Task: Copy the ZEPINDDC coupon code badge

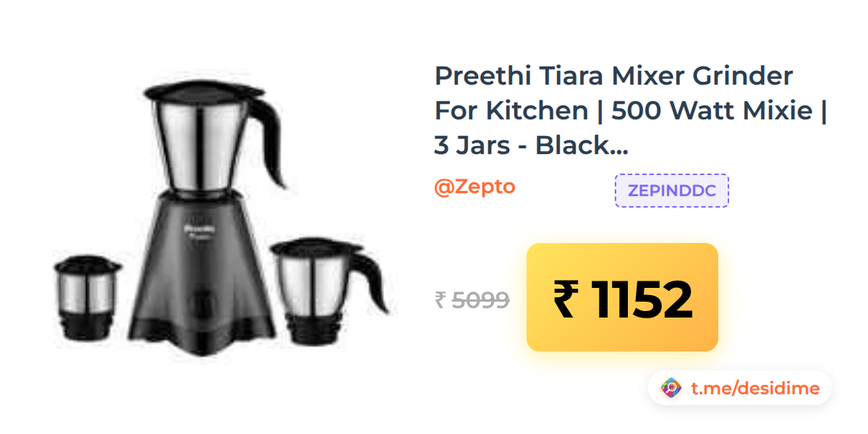Action: coord(672,191)
